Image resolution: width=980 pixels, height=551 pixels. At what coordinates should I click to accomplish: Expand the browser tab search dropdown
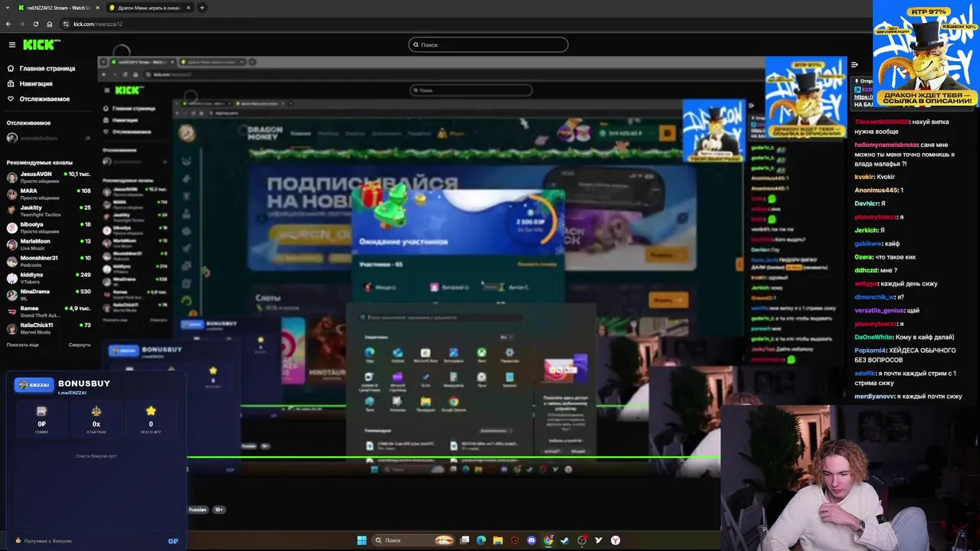click(8, 8)
